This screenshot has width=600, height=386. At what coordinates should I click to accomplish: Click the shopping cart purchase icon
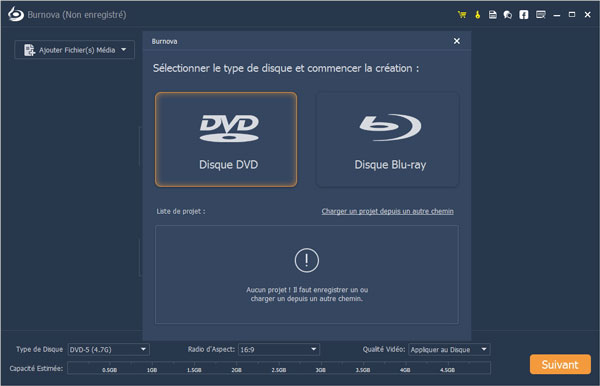tap(462, 15)
